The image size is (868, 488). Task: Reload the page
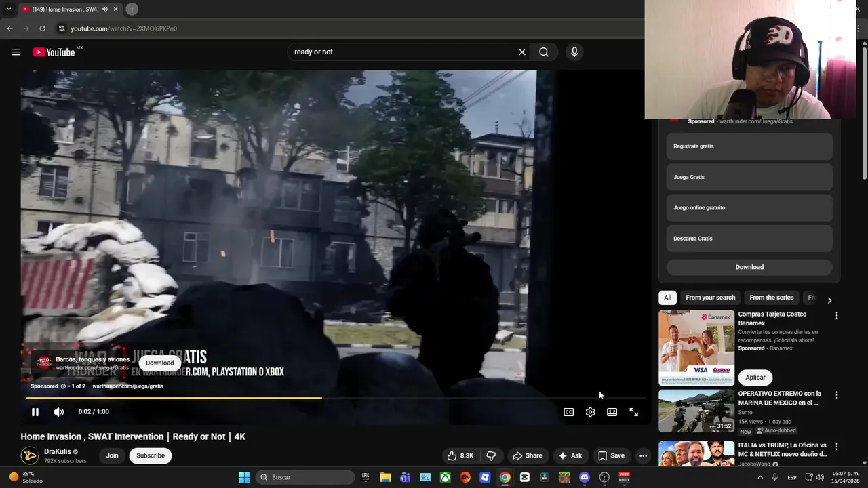click(x=42, y=28)
